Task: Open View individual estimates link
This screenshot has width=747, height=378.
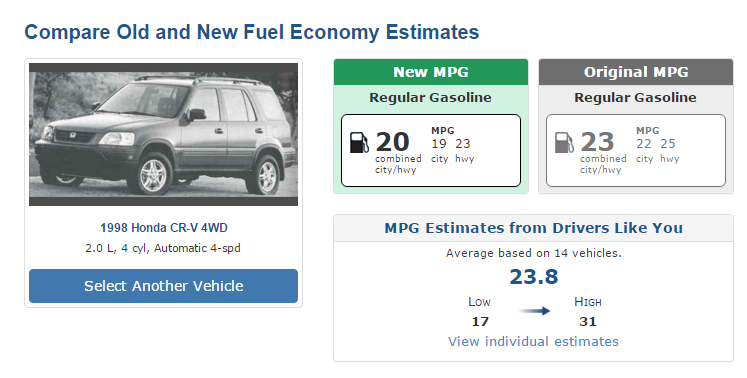Action: click(x=533, y=341)
